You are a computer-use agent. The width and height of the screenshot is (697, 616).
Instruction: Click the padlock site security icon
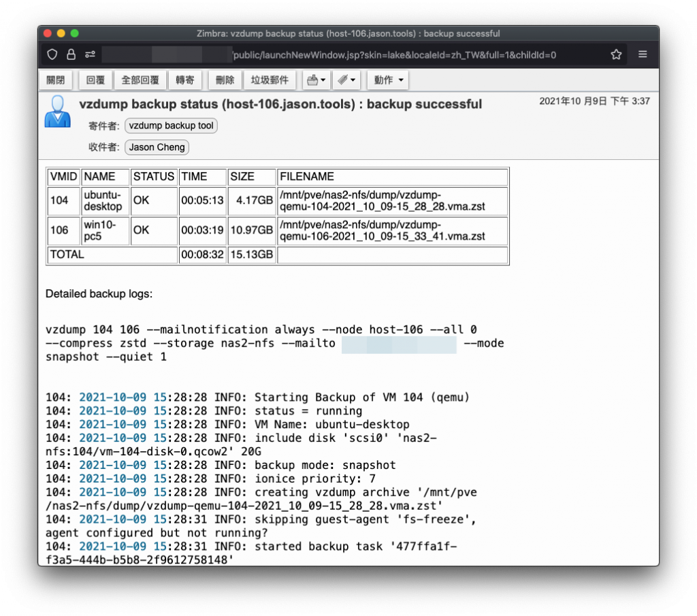point(71,54)
